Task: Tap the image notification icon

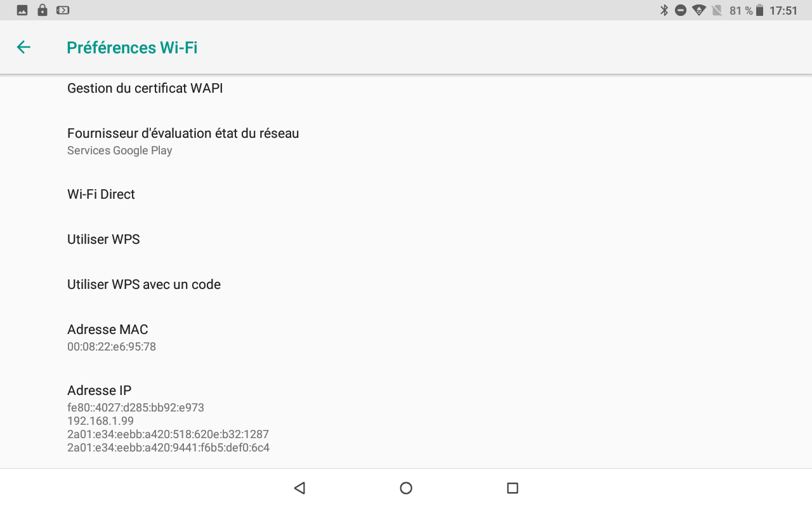Action: 22,10
